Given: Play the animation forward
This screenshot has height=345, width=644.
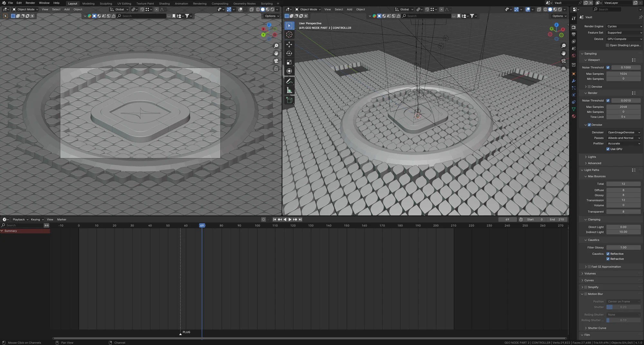Looking at the screenshot, I should tap(290, 220).
